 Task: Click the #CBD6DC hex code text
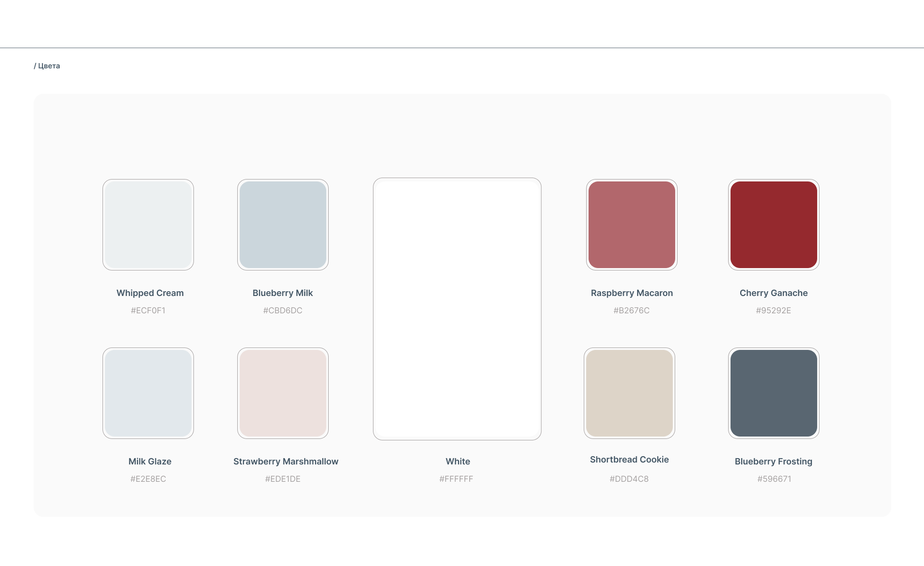(283, 310)
